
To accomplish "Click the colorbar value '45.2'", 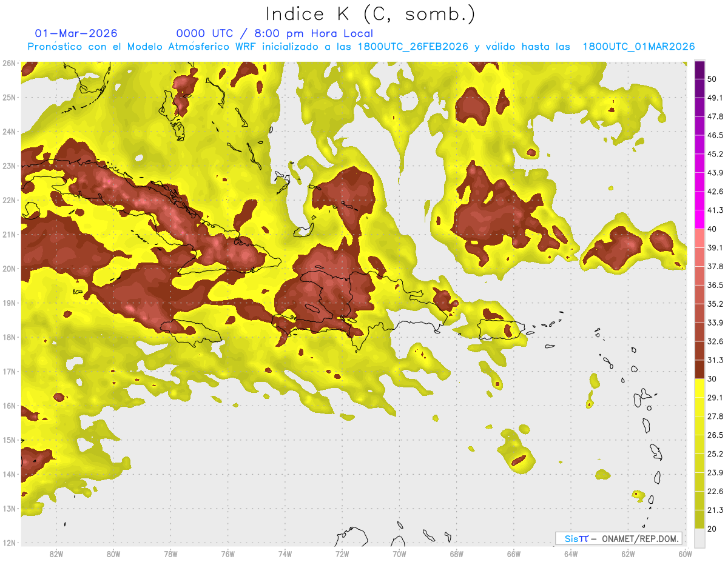I will pyautogui.click(x=715, y=154).
